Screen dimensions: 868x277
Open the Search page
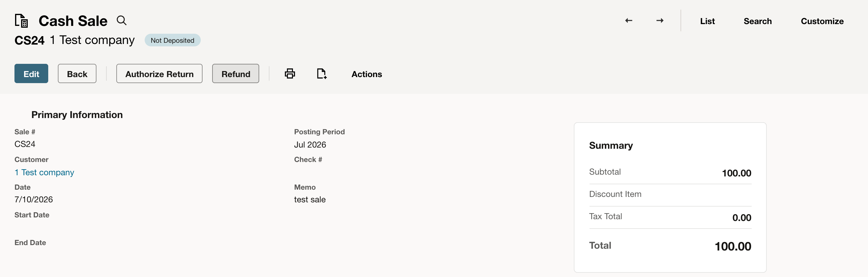coord(757,21)
